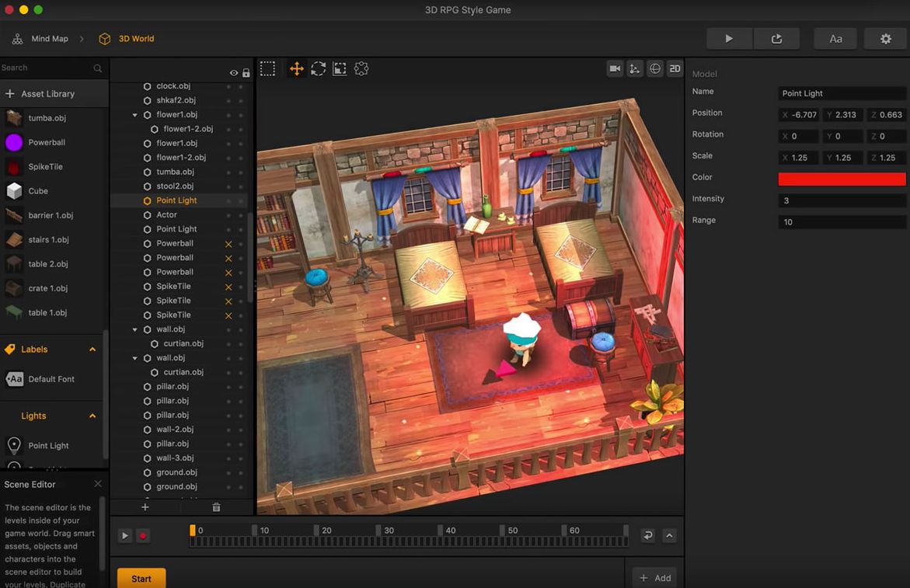Select the Scale tool icon
Screen dimensions: 910x588
(x=340, y=69)
